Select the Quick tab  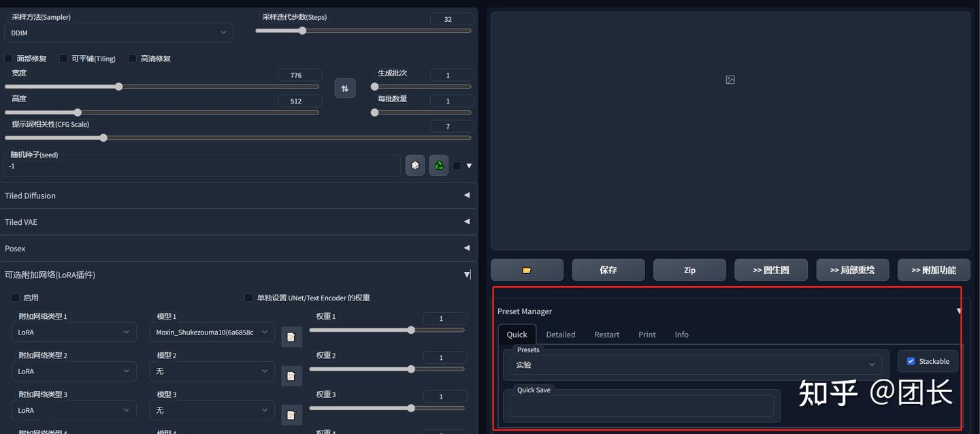tap(517, 335)
